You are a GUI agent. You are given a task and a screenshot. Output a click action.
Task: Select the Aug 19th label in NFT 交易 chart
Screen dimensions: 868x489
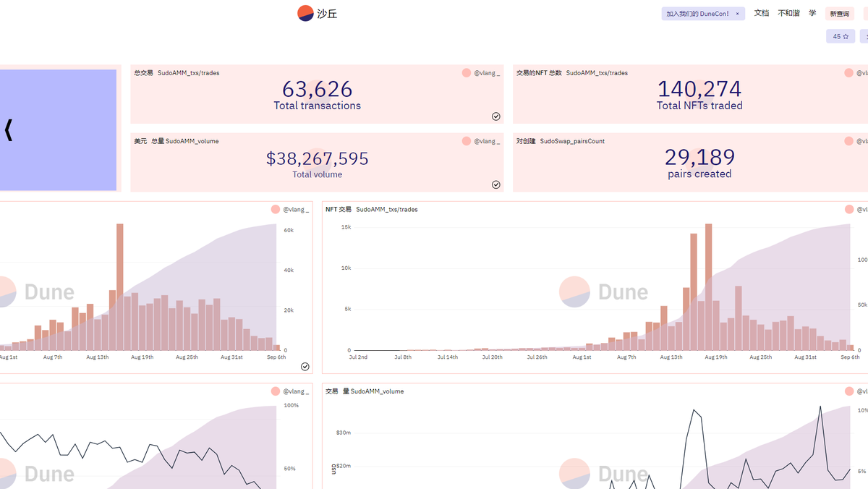[x=716, y=357]
